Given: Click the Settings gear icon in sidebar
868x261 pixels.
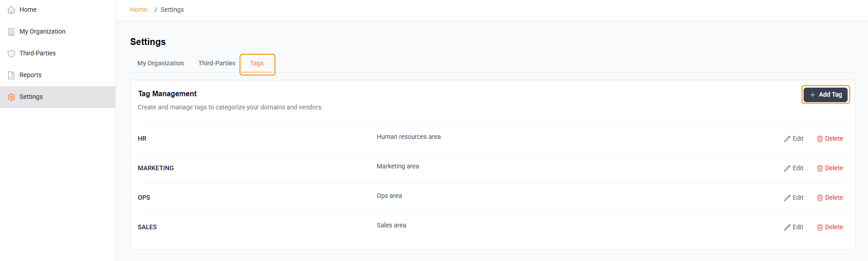Looking at the screenshot, I should (11, 97).
